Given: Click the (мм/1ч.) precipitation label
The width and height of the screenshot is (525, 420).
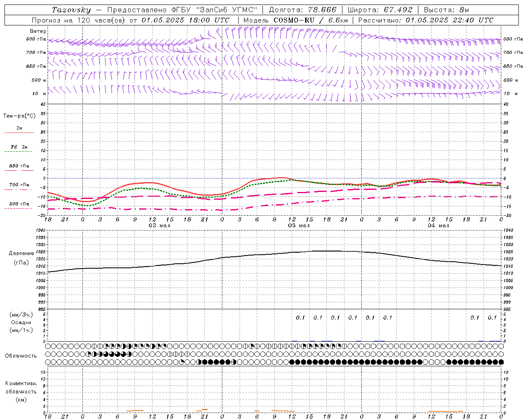Looking at the screenshot, I should coord(21,330).
